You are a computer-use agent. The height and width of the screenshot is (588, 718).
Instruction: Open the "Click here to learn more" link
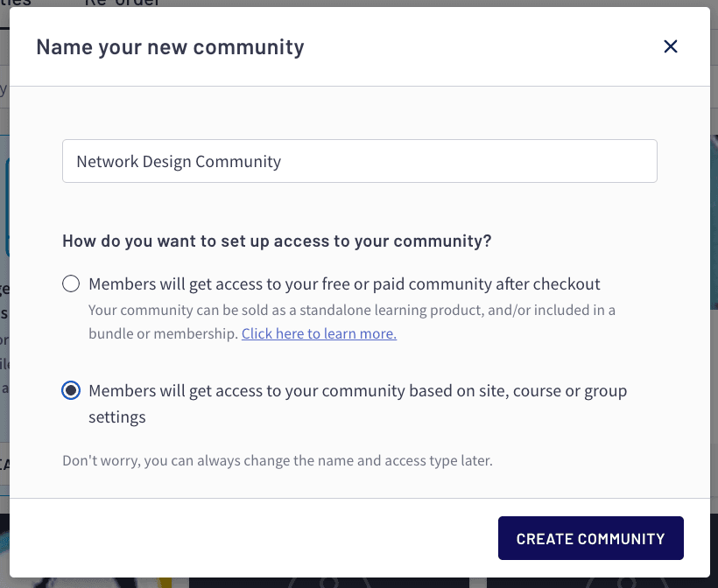click(319, 333)
